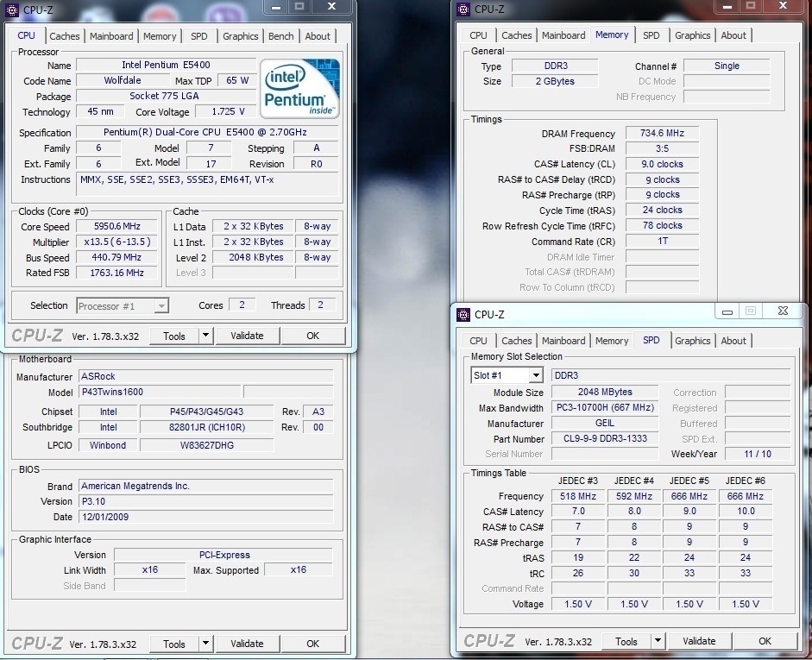Switch to Mainboard tab in the Memory window

(563, 35)
